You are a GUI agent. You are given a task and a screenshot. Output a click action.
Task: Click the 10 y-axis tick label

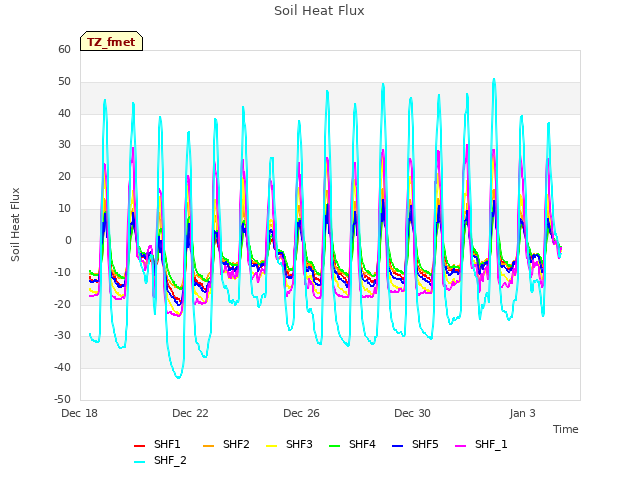coord(64,208)
